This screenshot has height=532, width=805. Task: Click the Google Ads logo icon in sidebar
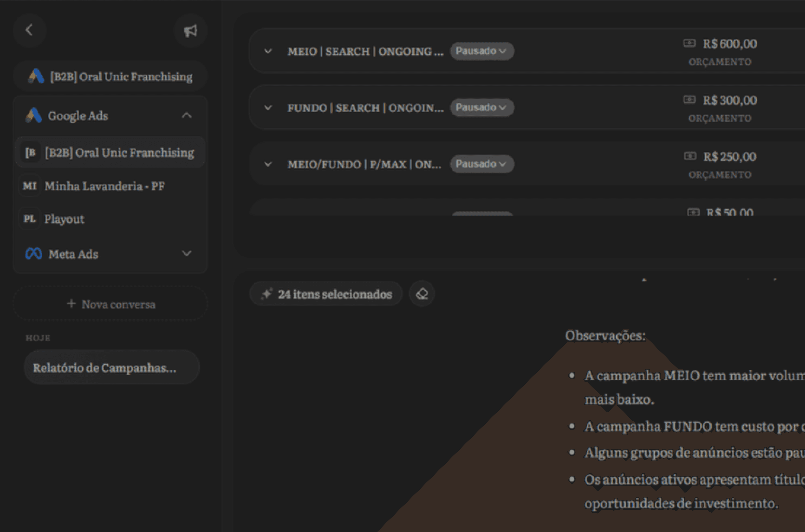point(34,115)
